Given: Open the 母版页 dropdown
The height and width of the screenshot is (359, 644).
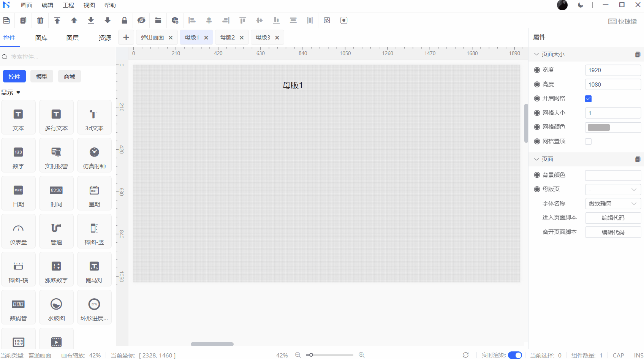Looking at the screenshot, I should click(x=612, y=190).
